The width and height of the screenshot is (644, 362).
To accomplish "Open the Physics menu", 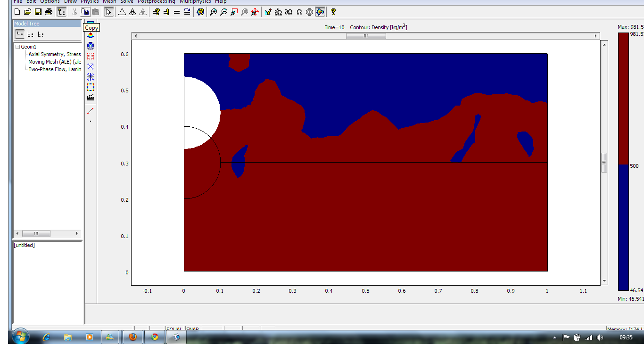I will [89, 2].
